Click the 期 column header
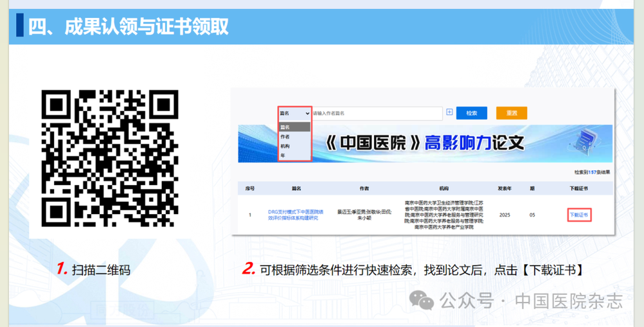The height and width of the screenshot is (327, 644). [532, 188]
